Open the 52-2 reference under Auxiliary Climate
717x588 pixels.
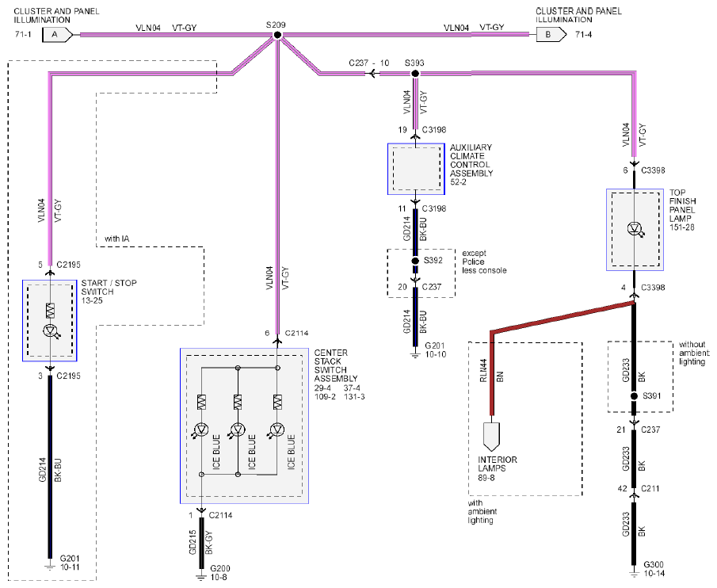pos(458,182)
